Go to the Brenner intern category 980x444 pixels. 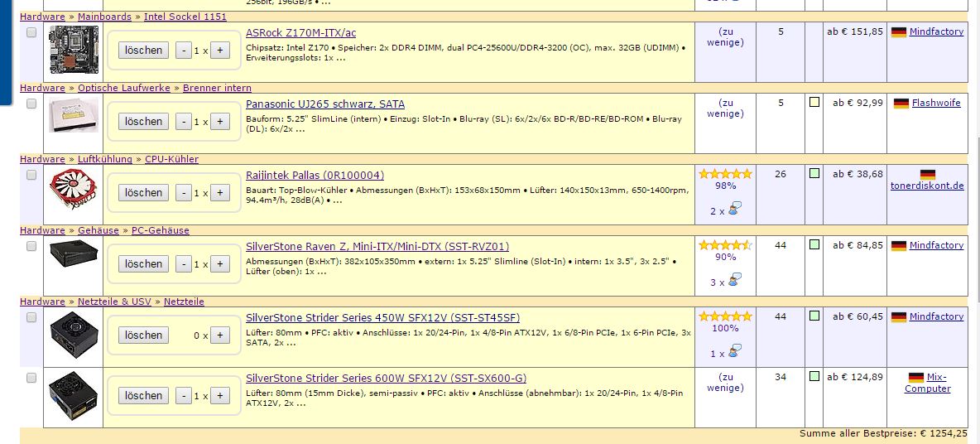(x=217, y=88)
